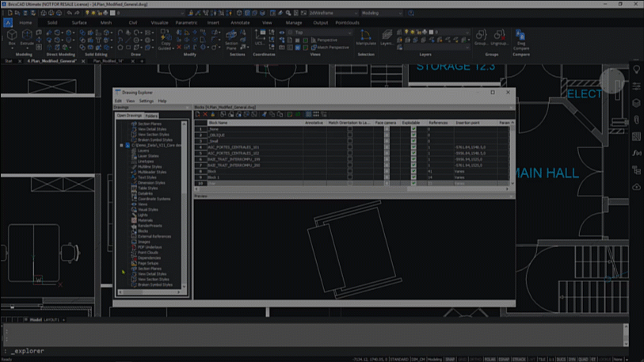Sort by Block Name column header
The height and width of the screenshot is (362, 644).
[254, 123]
